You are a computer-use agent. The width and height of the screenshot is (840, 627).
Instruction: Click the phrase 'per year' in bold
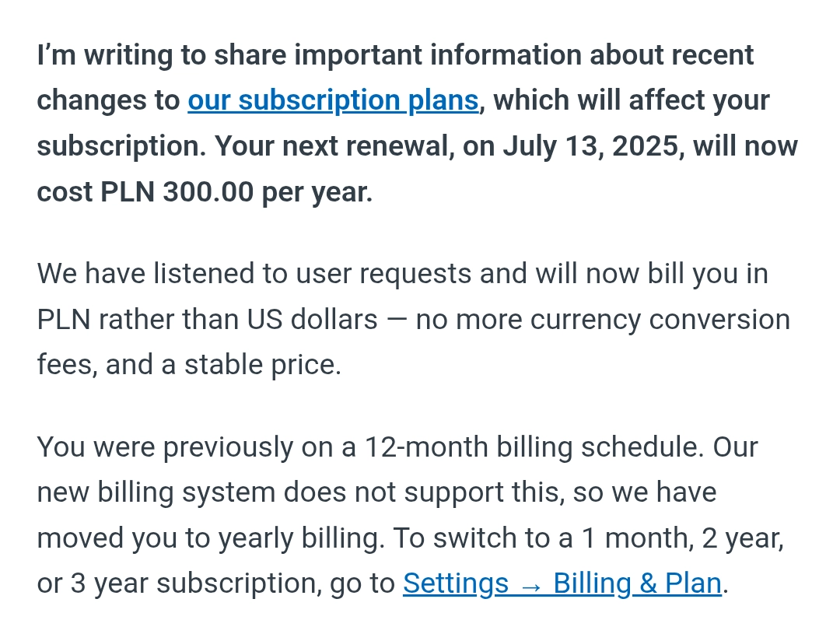click(x=317, y=192)
